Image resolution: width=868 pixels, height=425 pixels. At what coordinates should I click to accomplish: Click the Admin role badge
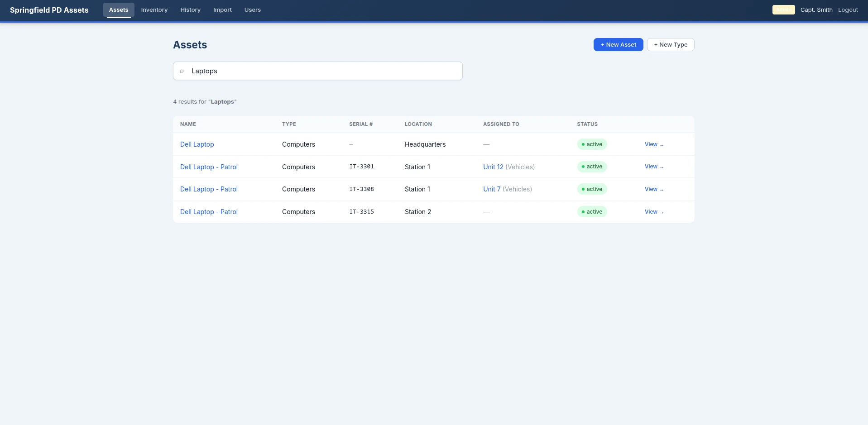tap(783, 10)
